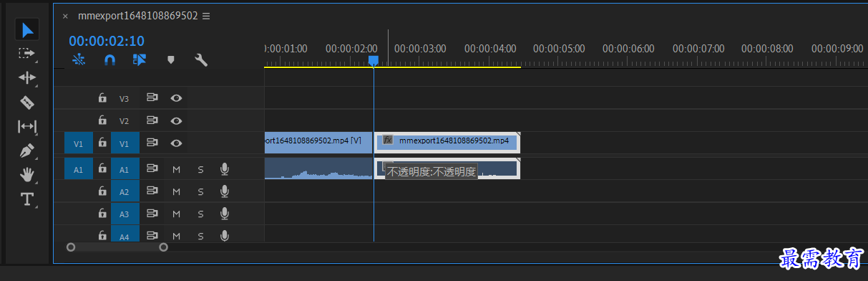Image resolution: width=868 pixels, height=281 pixels.
Task: Toggle lock on track V3
Action: tap(102, 98)
